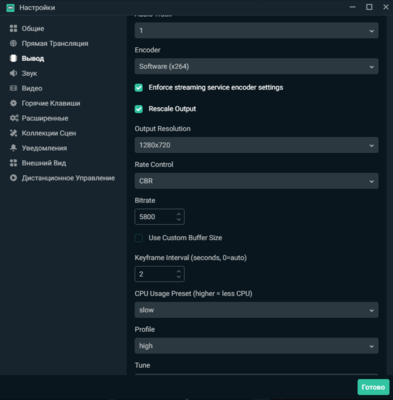The height and width of the screenshot is (400, 393).
Task: Open Горячие Клавиши settings
Action: [51, 103]
